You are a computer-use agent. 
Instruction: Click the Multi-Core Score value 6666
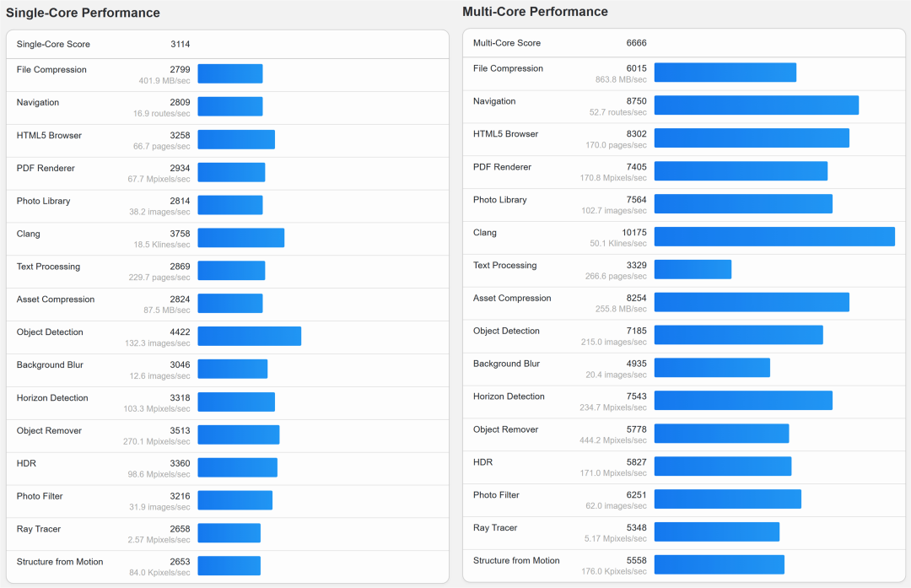pyautogui.click(x=636, y=43)
